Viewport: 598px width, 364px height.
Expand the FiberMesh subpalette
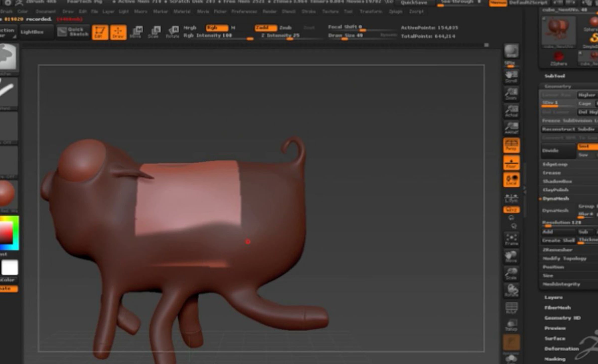557,307
